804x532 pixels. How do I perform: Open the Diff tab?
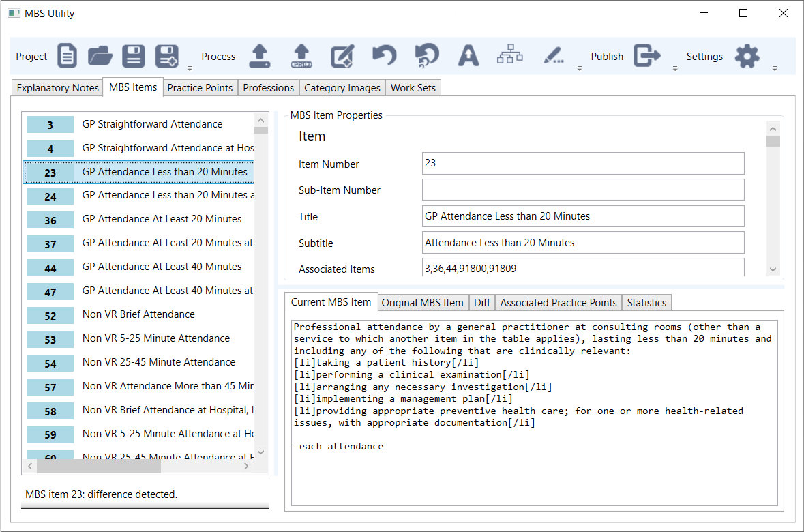click(482, 303)
